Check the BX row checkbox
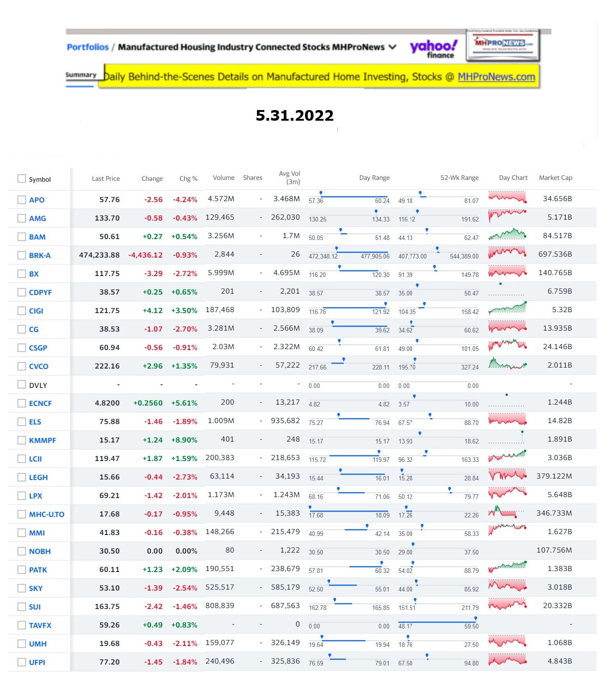 tap(21, 274)
